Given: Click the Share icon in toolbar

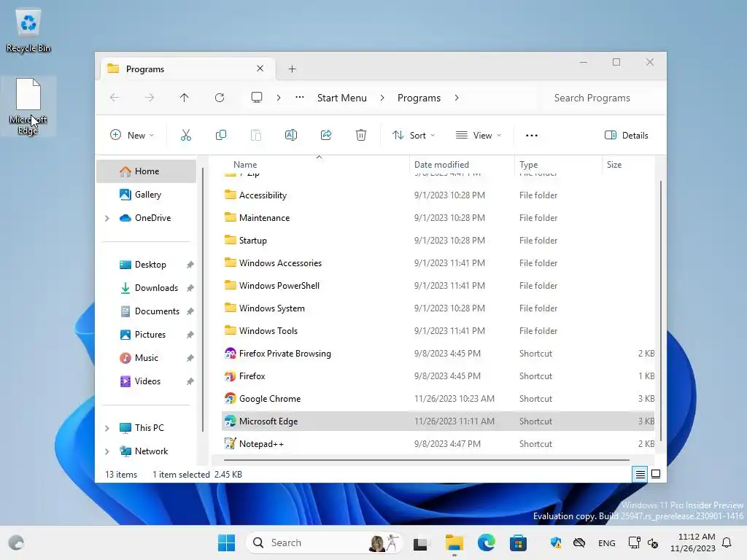Looking at the screenshot, I should pyautogui.click(x=326, y=135).
